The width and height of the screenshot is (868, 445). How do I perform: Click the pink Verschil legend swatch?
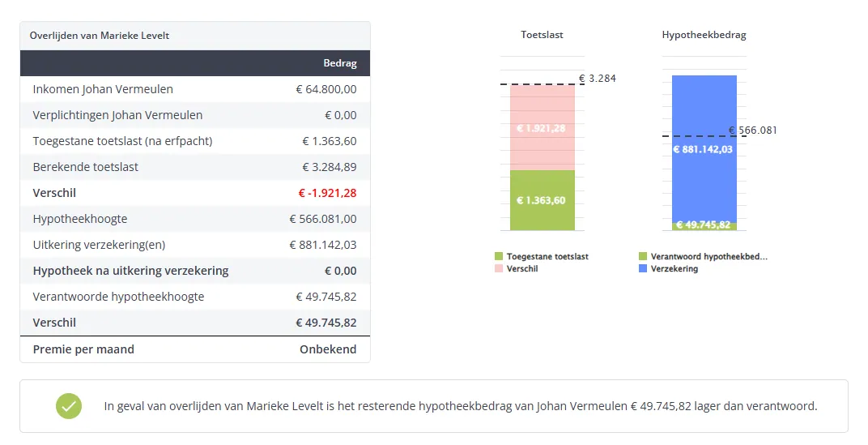499,268
